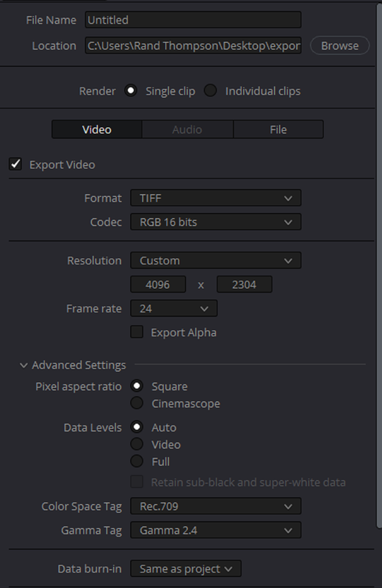Open the Format dropdown showing TIFF

215,198
